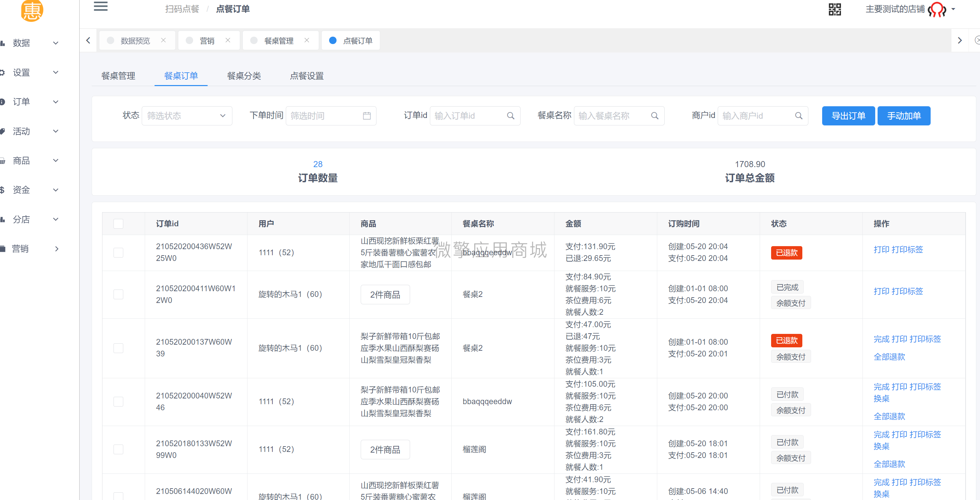The height and width of the screenshot is (500, 980).
Task: Toggle the first order row checkbox
Action: (x=119, y=251)
